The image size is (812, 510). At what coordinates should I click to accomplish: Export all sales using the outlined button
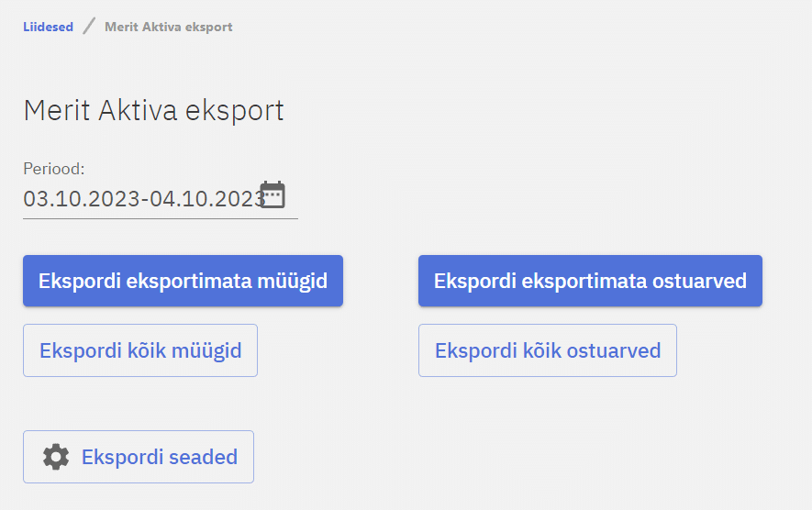140,350
